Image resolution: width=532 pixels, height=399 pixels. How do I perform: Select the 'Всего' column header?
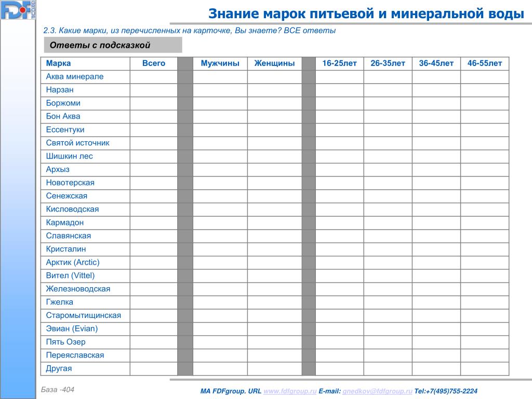coord(154,63)
